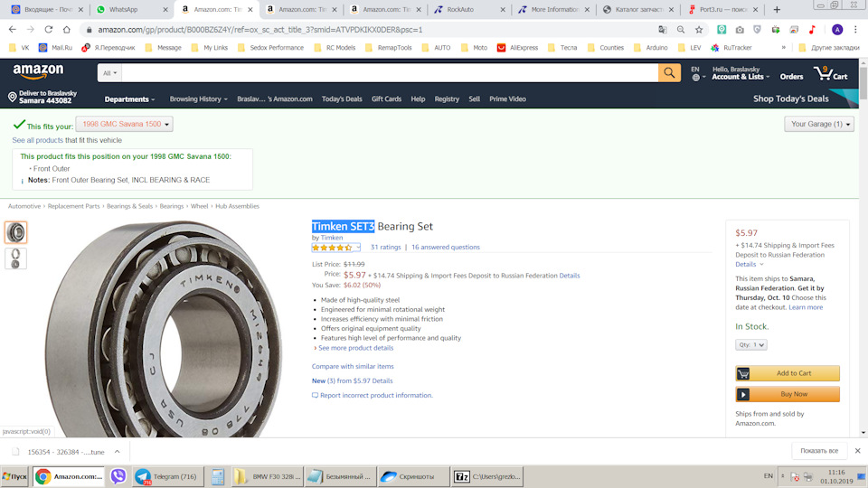Close the downloads bar

857,451
